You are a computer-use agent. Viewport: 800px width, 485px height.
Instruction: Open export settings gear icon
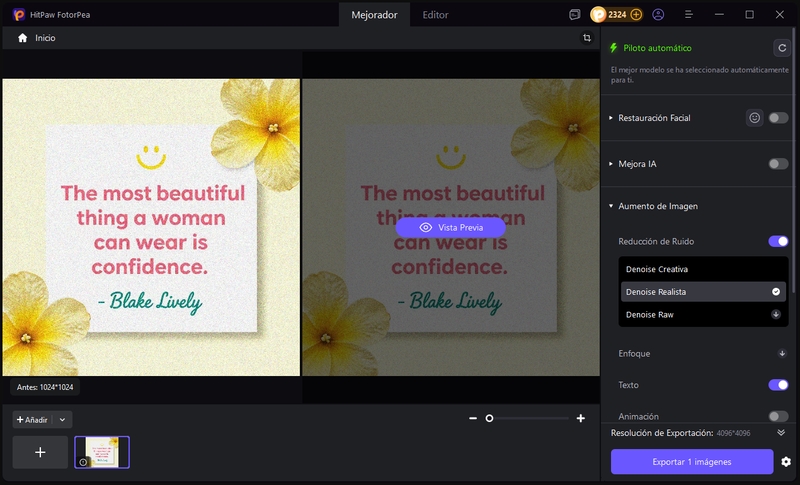point(786,462)
